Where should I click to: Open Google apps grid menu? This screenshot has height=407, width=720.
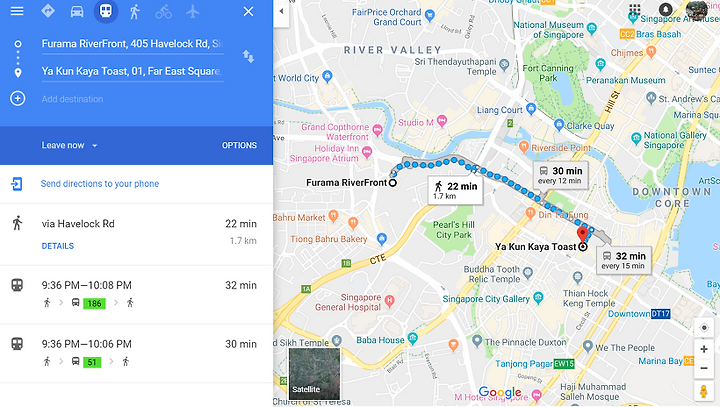(x=635, y=10)
